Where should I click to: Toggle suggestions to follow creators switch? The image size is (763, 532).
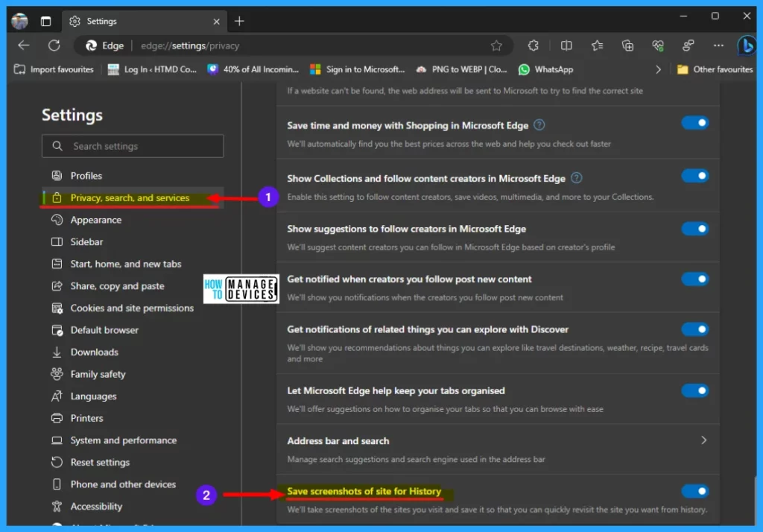point(695,229)
